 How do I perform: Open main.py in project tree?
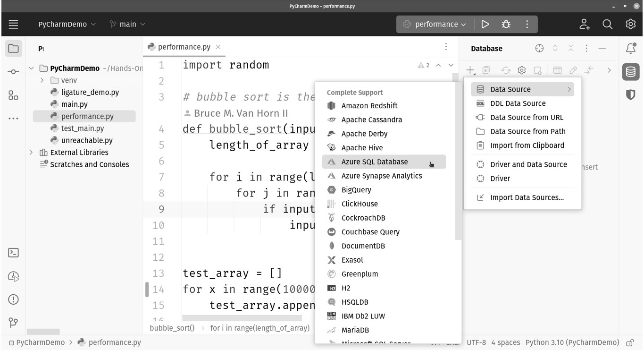click(x=74, y=104)
